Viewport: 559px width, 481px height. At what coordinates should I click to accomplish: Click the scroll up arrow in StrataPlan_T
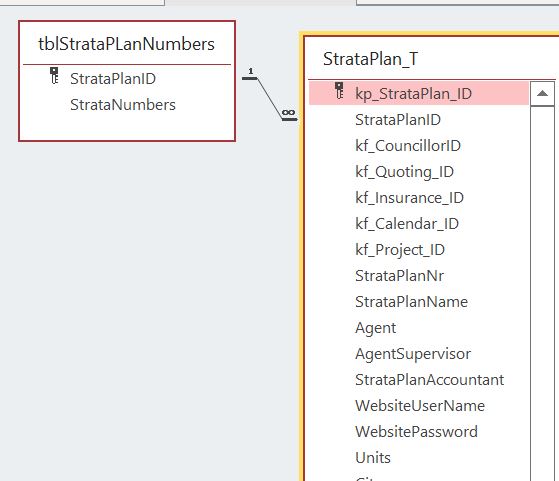tap(542, 94)
